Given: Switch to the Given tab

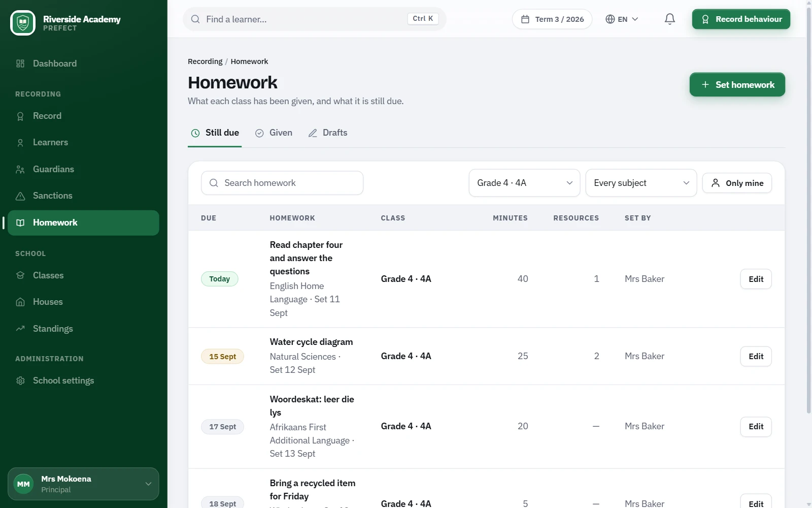Looking at the screenshot, I should point(274,133).
